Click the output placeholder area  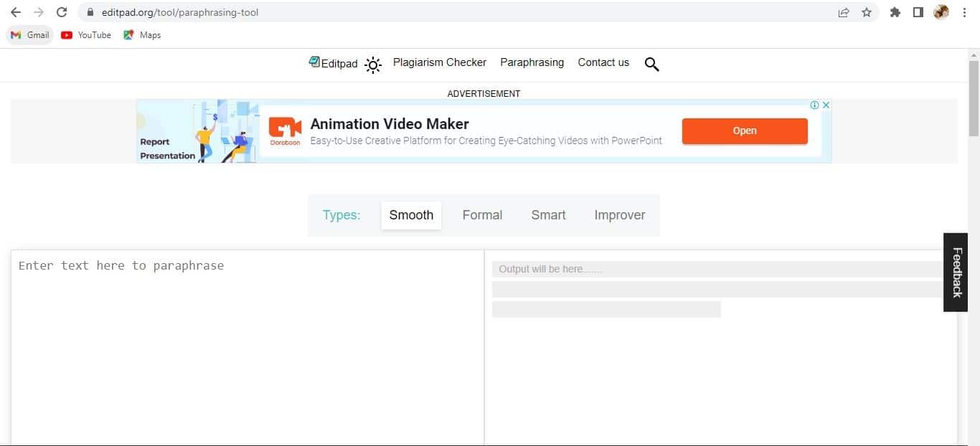tap(721, 348)
